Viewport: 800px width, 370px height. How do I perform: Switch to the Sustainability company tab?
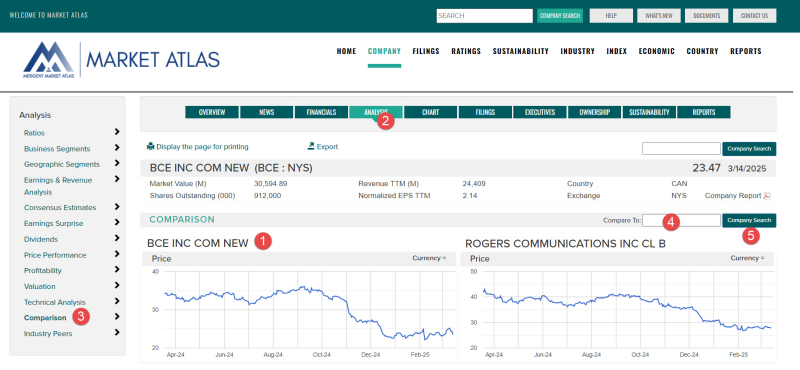point(649,112)
